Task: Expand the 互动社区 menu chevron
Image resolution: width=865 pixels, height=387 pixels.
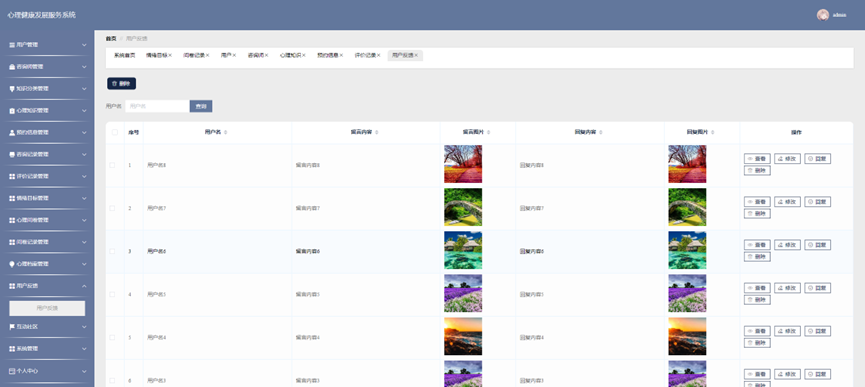Action: click(84, 327)
